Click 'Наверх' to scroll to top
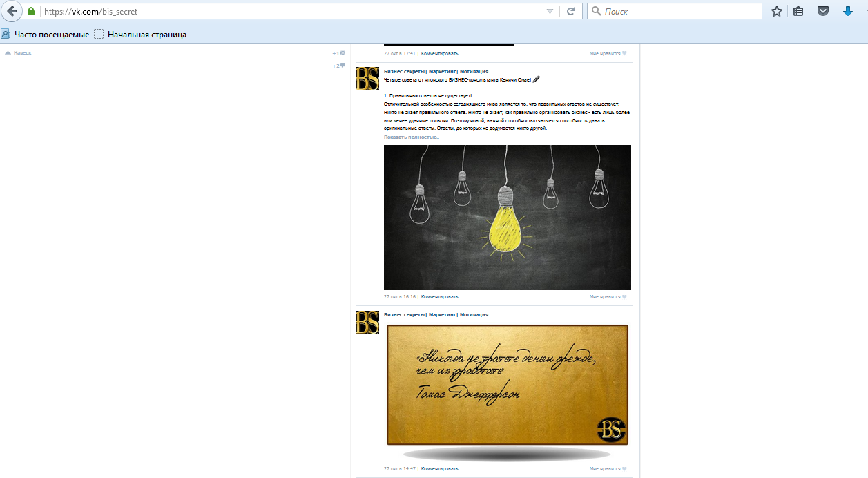The height and width of the screenshot is (478, 868). [x=21, y=52]
